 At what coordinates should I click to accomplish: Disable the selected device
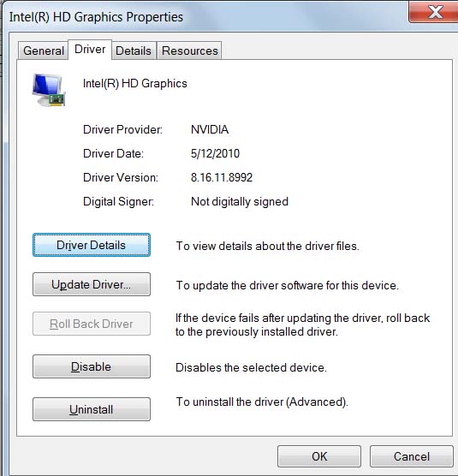click(x=92, y=366)
